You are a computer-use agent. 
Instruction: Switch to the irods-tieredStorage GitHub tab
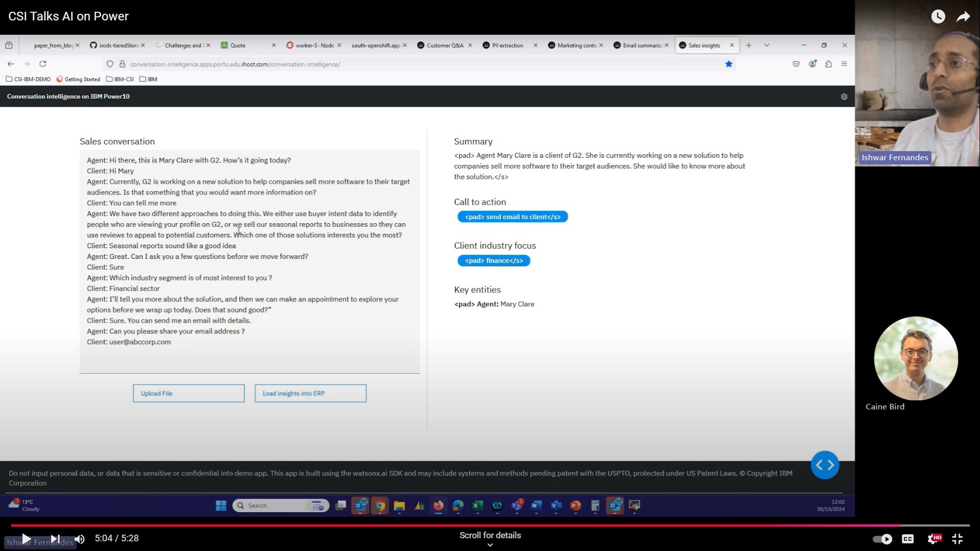[117, 45]
